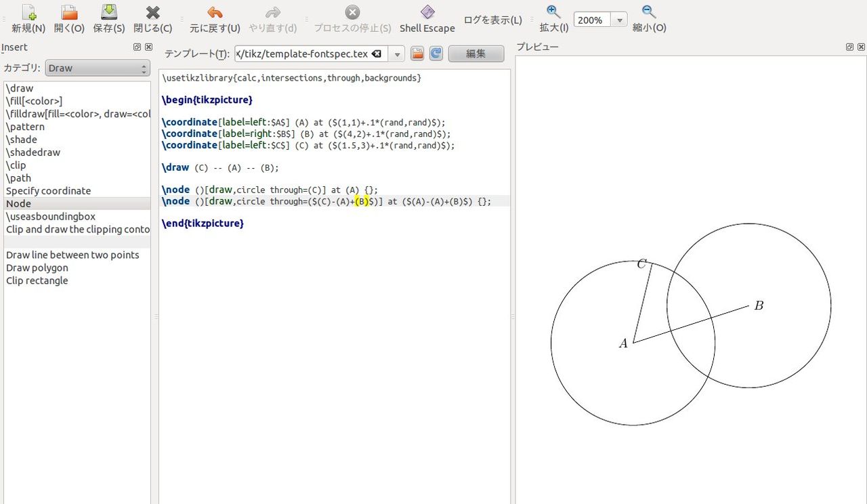Choose the 'Clip rectangle' entry
This screenshot has width=867, height=504.
click(x=77, y=281)
